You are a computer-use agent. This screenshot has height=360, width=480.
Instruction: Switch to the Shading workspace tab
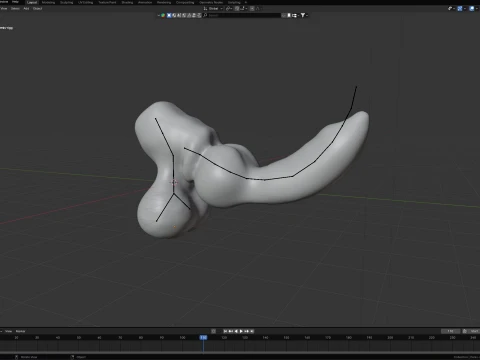[x=127, y=2]
